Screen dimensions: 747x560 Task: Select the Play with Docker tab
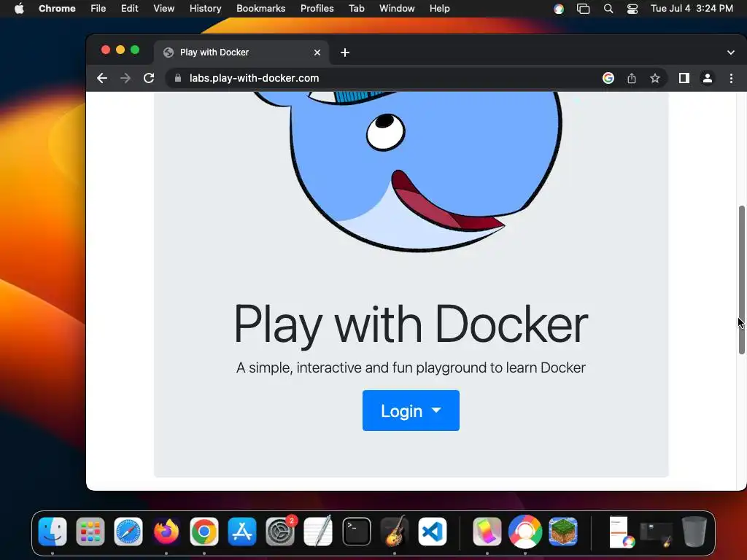coord(241,52)
